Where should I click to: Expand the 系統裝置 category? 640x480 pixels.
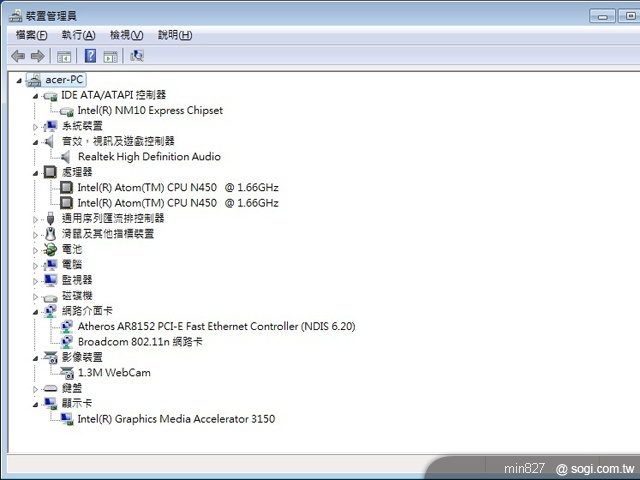pos(36,127)
